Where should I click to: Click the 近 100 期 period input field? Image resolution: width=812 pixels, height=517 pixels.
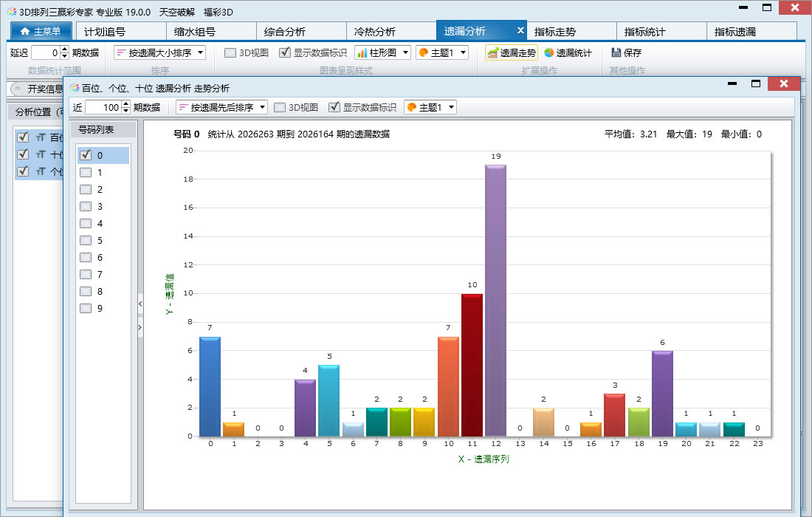point(103,107)
